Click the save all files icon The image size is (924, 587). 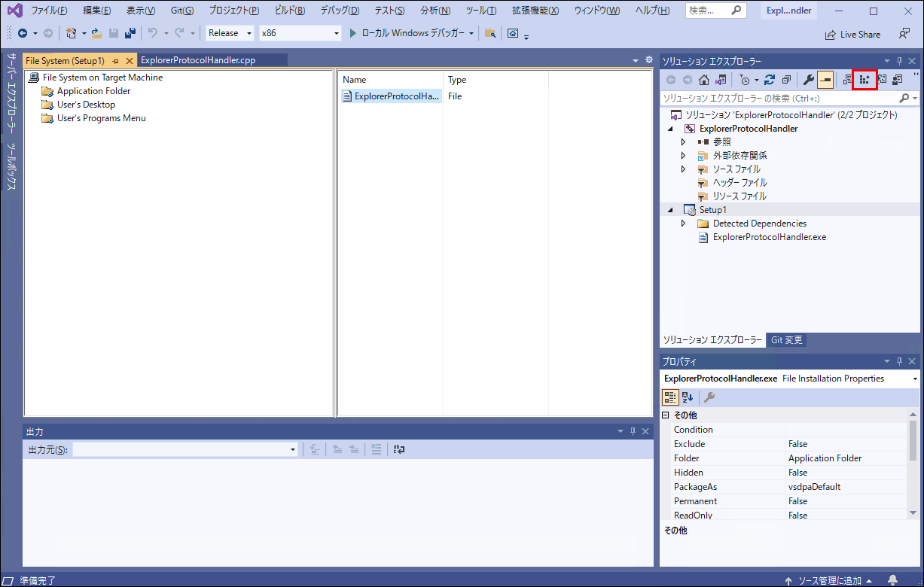point(130,33)
